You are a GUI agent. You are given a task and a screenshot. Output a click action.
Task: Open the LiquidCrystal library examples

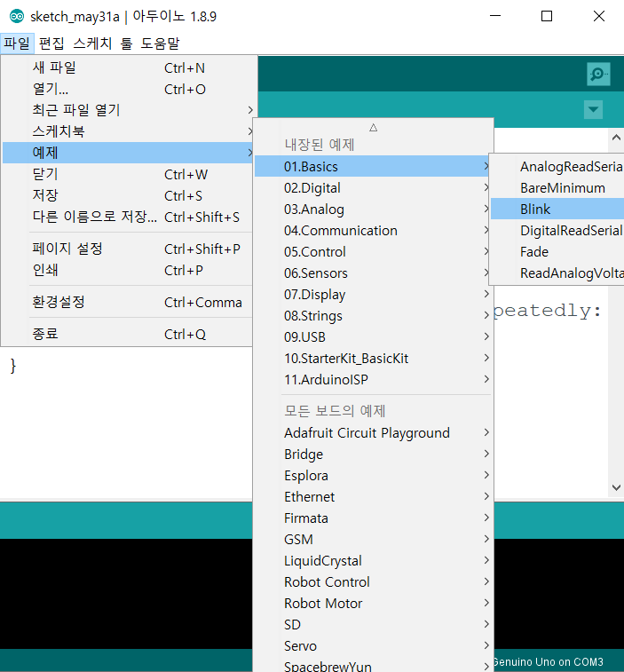[x=373, y=560]
